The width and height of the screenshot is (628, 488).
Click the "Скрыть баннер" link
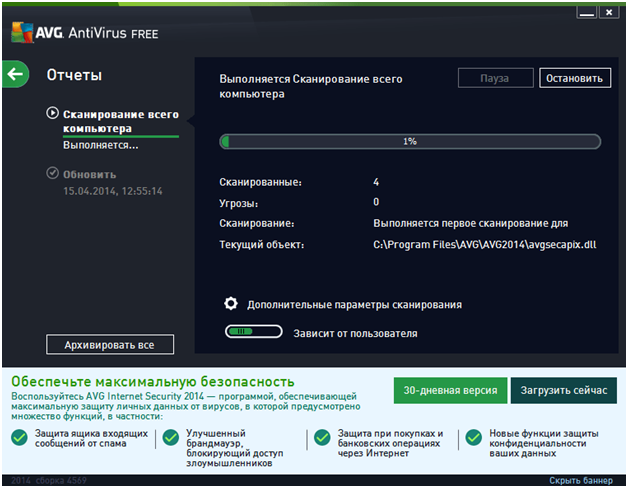pos(582,481)
